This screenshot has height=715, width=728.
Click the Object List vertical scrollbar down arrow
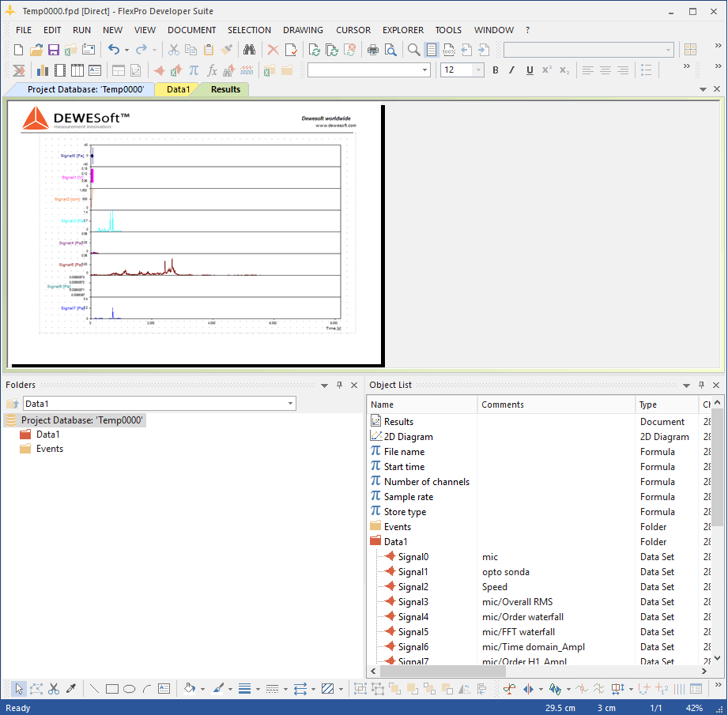click(x=717, y=658)
